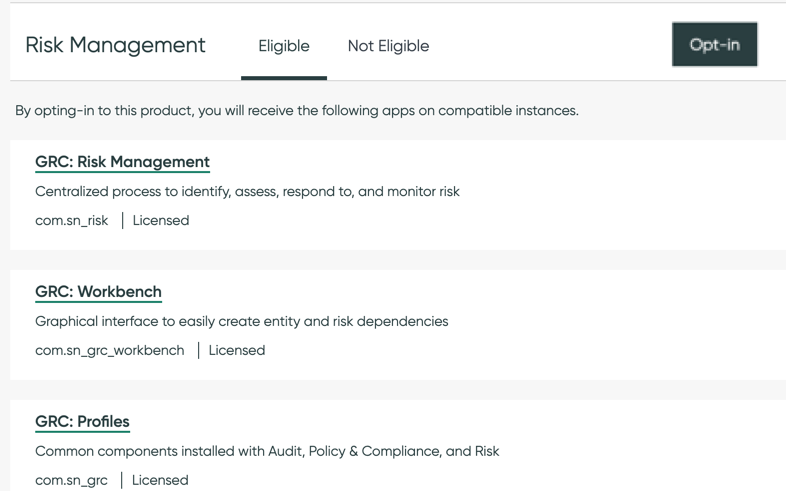Open the GRC: Profiles link
Image resolution: width=786 pixels, height=491 pixels.
pos(82,421)
